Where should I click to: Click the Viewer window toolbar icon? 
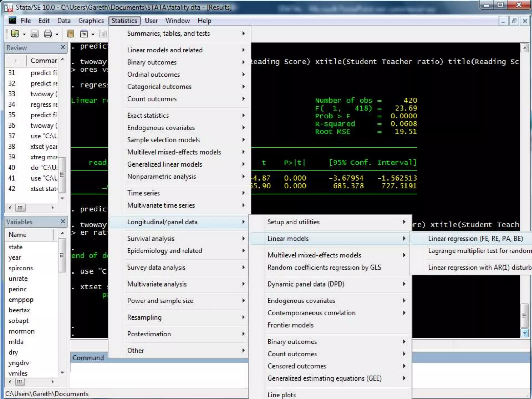pos(84,34)
